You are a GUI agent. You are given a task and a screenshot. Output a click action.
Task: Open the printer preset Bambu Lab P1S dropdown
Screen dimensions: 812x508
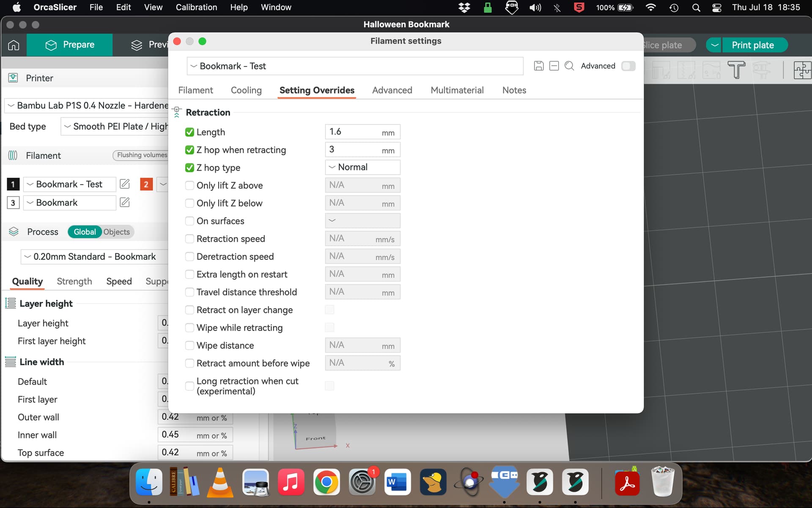(87, 105)
